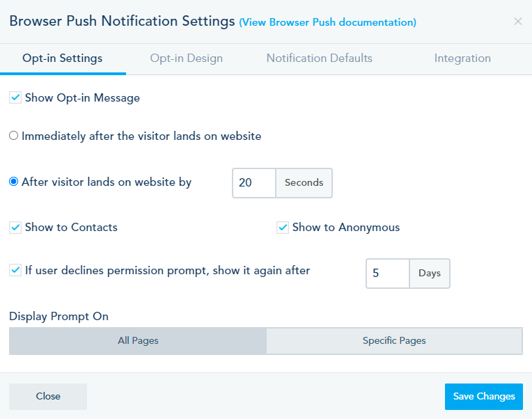Select Specific Pages display option
Screen dimensions: 532x419
point(394,340)
